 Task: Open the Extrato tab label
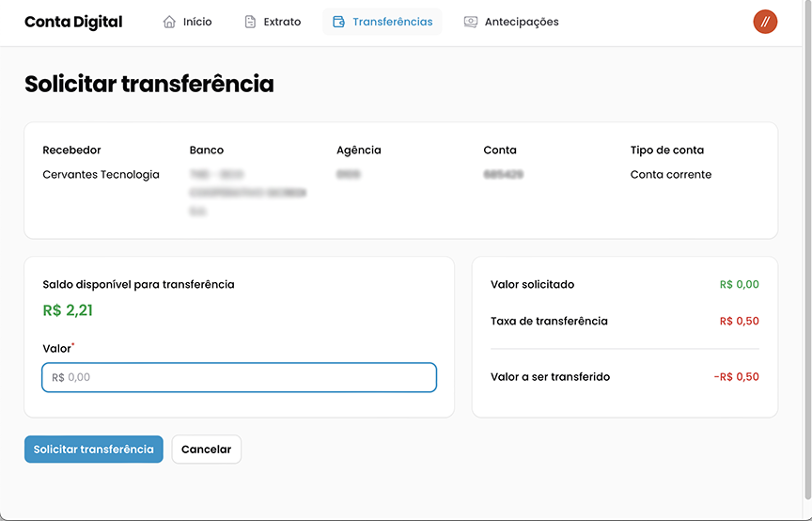[282, 22]
